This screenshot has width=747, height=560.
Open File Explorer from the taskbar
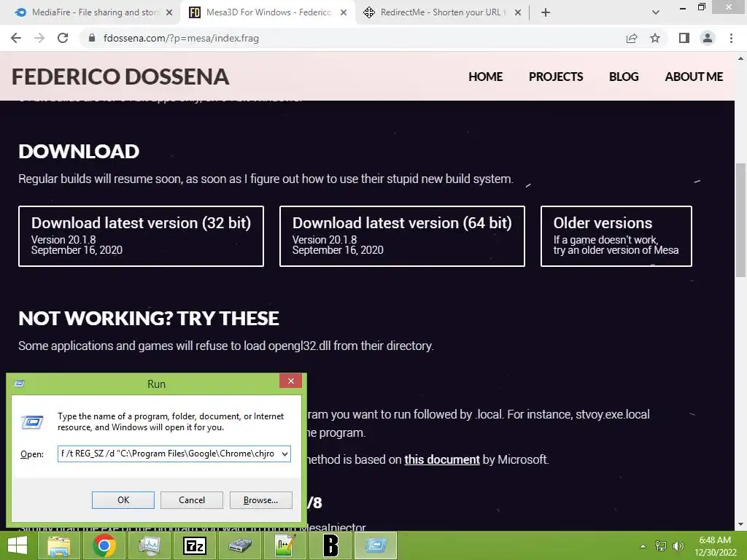coord(58,545)
